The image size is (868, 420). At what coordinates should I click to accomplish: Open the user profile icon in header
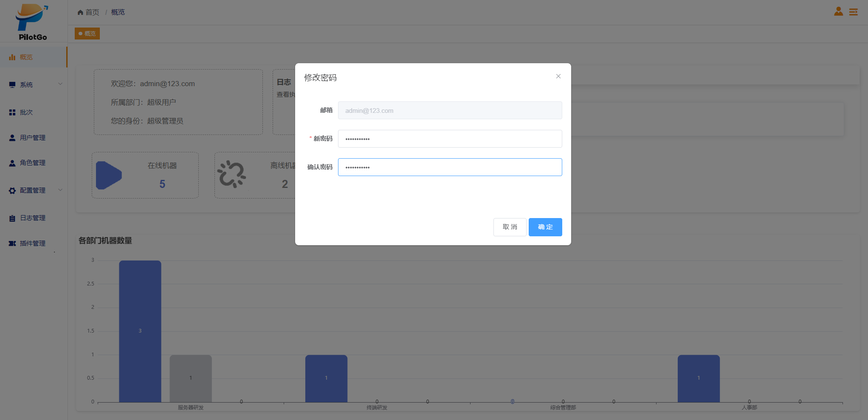pyautogui.click(x=838, y=11)
